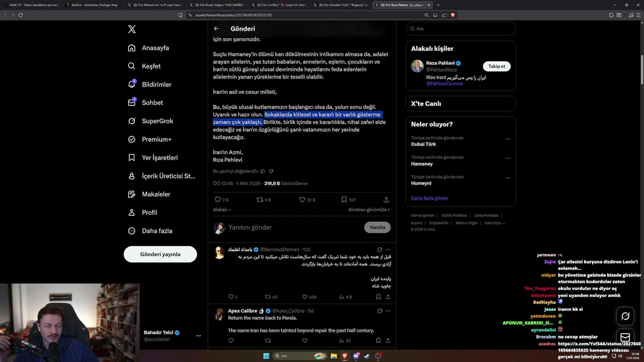Bookmark Apex Calibre's reply
The width and height of the screenshot is (644, 362).
378,340
